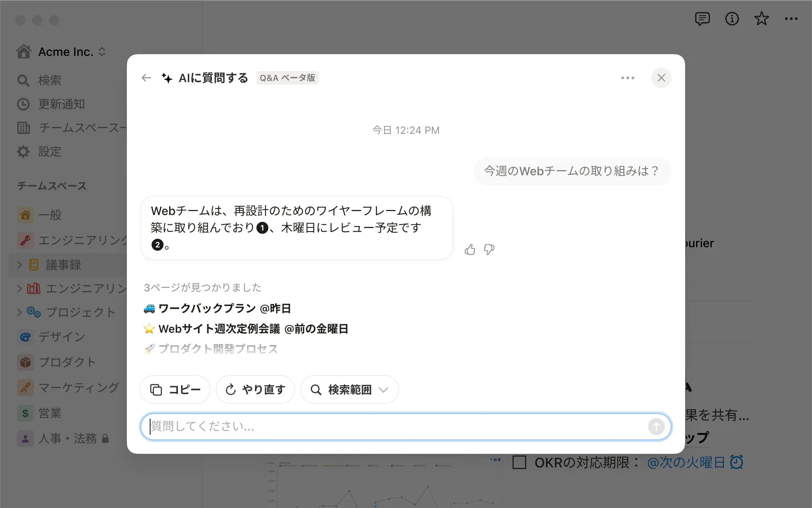This screenshot has height=508, width=812.
Task: Open the comments icon in top bar
Action: click(x=702, y=19)
